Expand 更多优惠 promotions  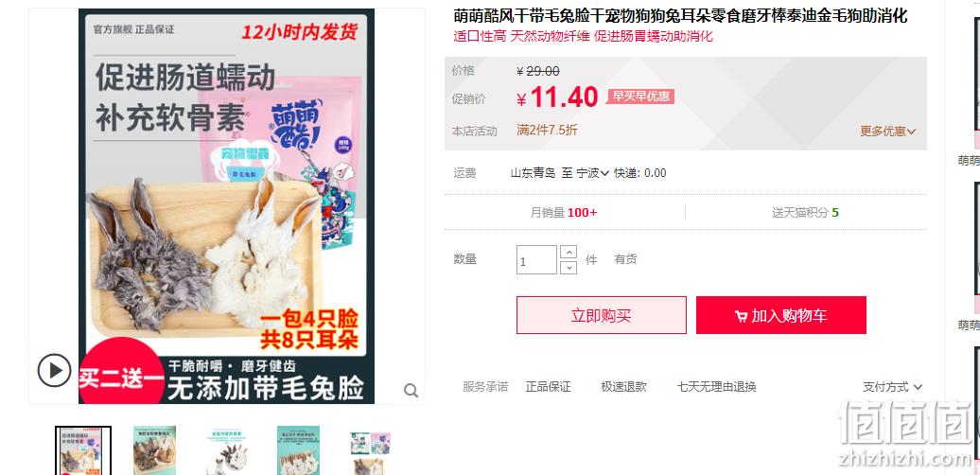point(887,132)
